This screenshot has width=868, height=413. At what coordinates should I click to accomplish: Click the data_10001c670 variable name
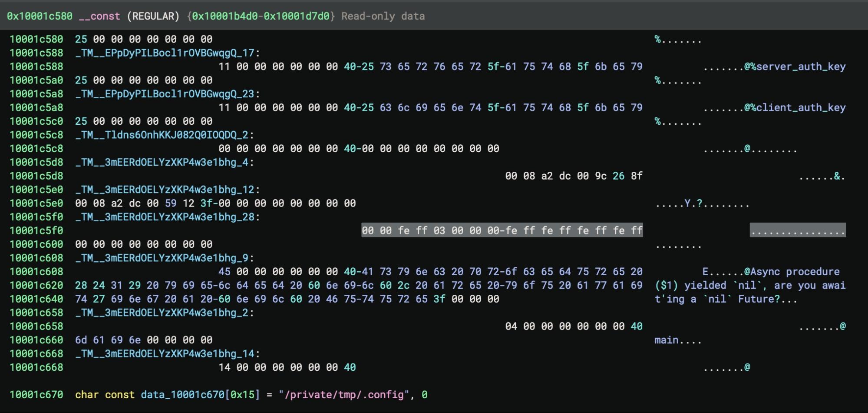coord(183,395)
